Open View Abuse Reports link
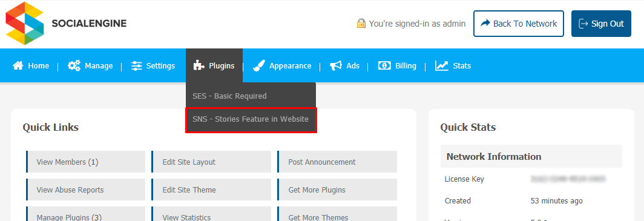 click(85, 190)
